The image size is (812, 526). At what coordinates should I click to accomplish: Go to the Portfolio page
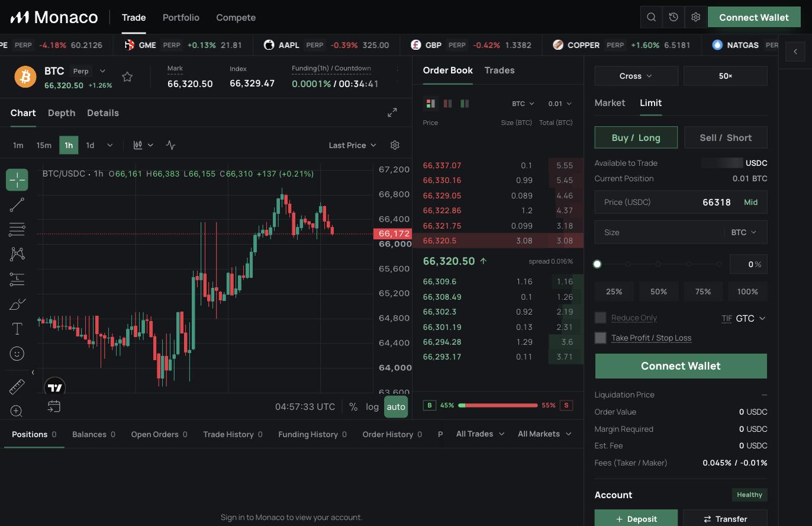(181, 17)
